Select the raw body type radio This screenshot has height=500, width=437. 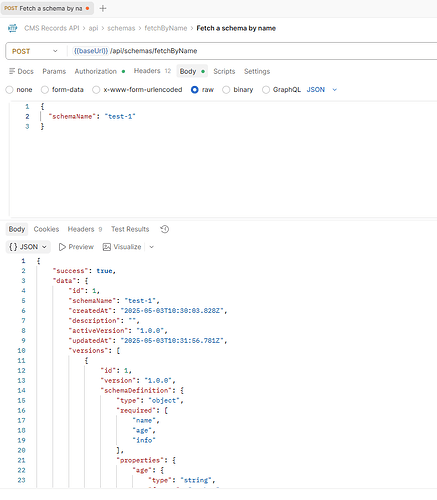pyautogui.click(x=195, y=90)
